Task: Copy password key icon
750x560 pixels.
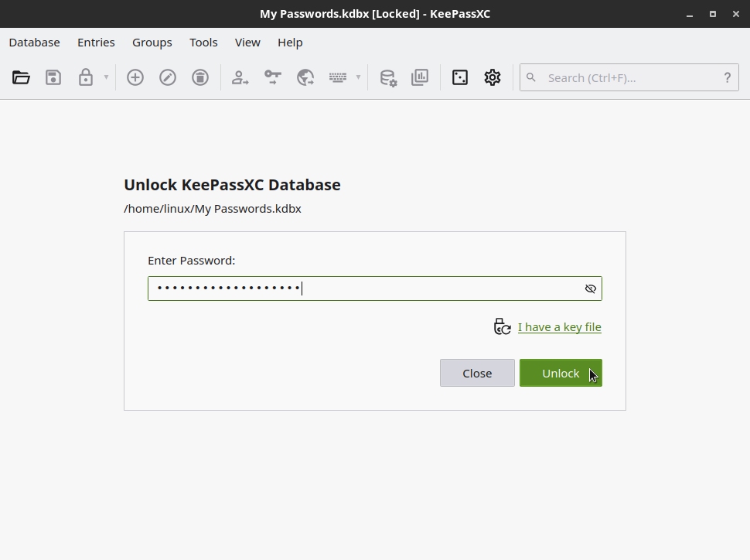Action: click(x=273, y=77)
